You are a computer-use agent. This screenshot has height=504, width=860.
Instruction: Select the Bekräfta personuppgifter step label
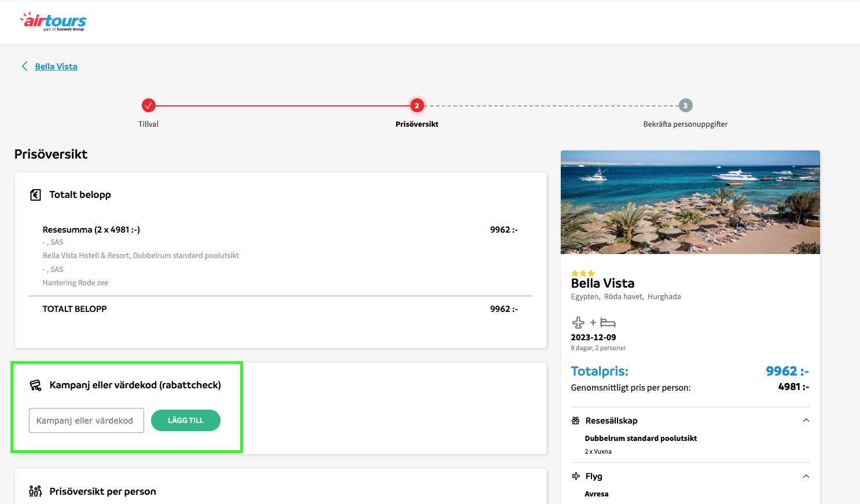pyautogui.click(x=685, y=124)
